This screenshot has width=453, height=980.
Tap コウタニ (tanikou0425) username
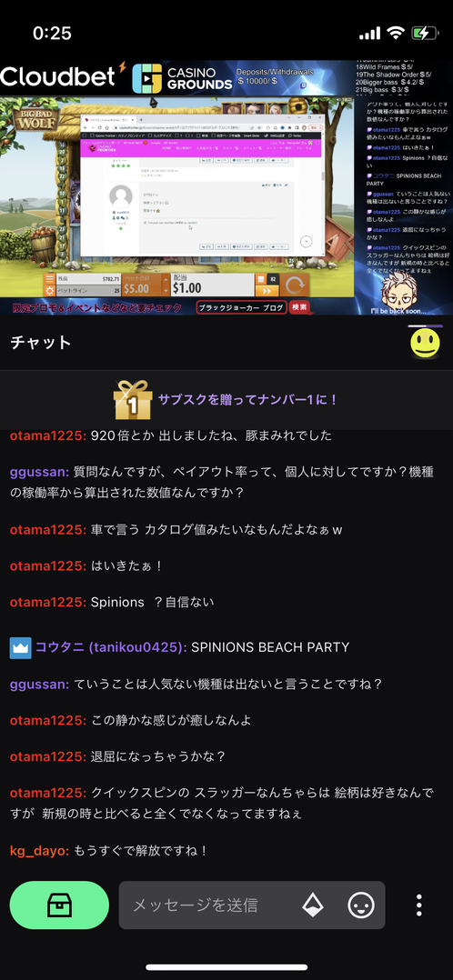111,647
